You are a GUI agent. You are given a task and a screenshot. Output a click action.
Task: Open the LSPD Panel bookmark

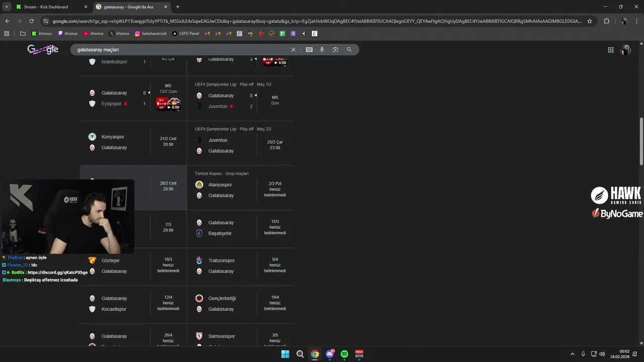pos(186,34)
